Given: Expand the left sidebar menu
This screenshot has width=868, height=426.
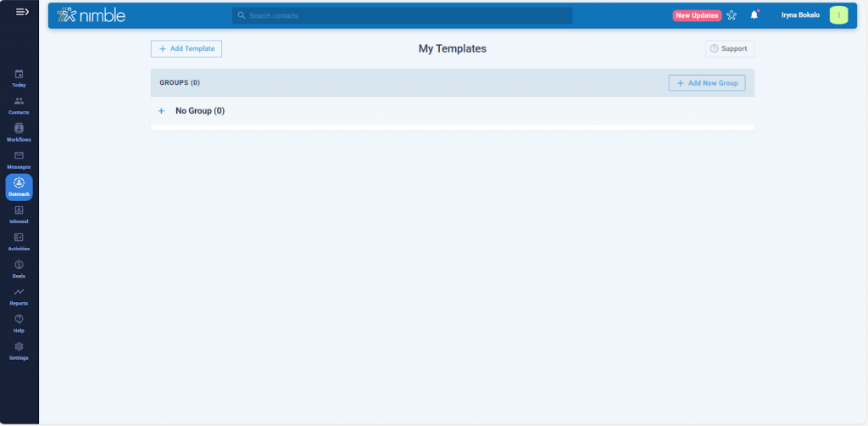Looking at the screenshot, I should click(x=22, y=11).
